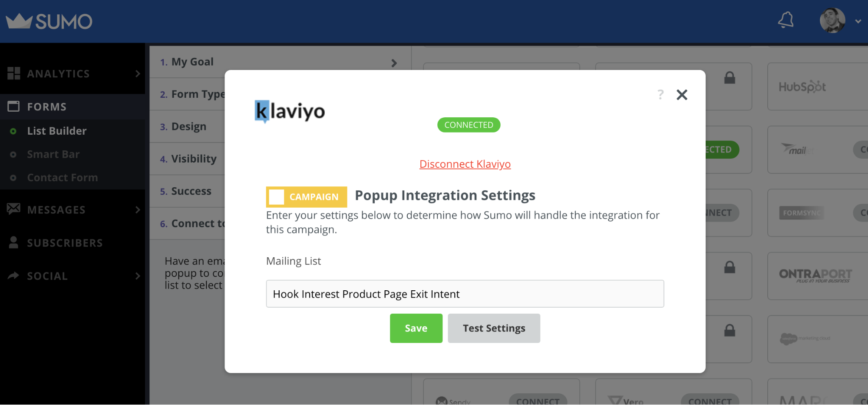Select the Salesforce marketing cloud card

tap(818, 339)
